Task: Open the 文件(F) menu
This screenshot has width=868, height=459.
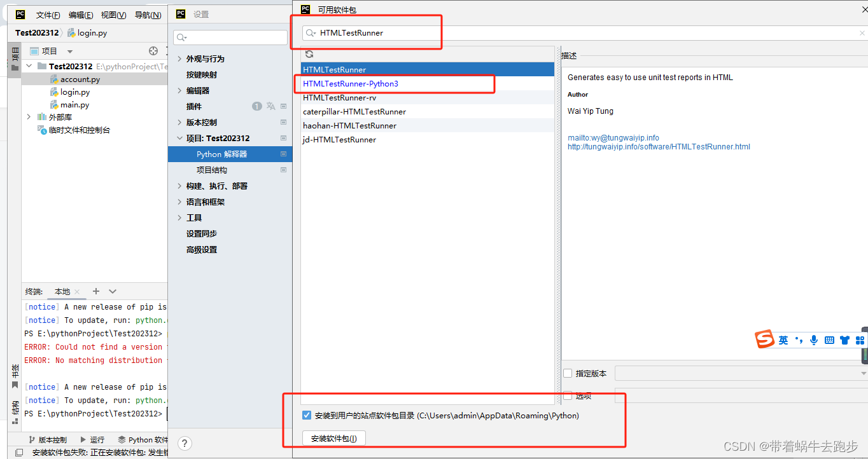Action: [48, 15]
